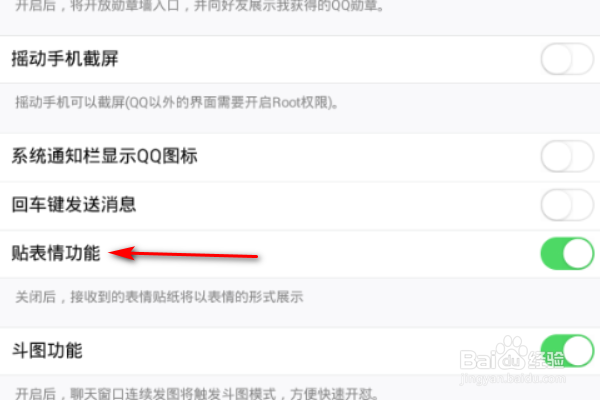The image size is (600, 400).
Task: Disable the 贴表情功能 green switch
Action: click(567, 253)
